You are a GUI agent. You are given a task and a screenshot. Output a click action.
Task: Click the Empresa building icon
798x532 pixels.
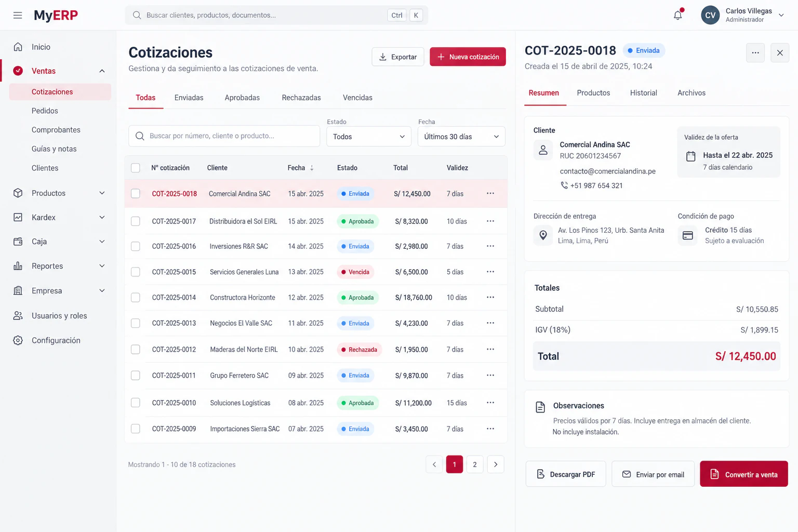[18, 290]
